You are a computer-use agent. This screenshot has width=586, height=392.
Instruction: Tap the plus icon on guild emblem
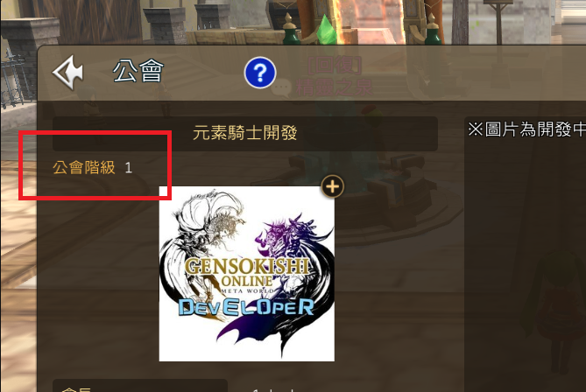[x=333, y=185]
